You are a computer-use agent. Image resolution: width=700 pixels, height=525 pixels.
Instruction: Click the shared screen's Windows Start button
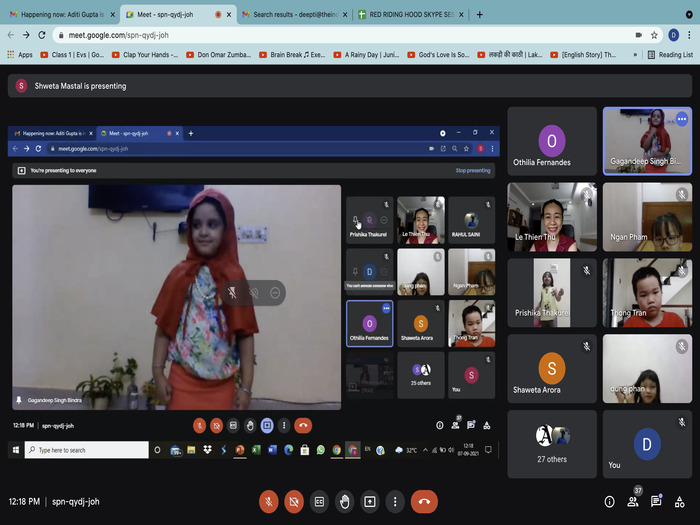point(16,450)
